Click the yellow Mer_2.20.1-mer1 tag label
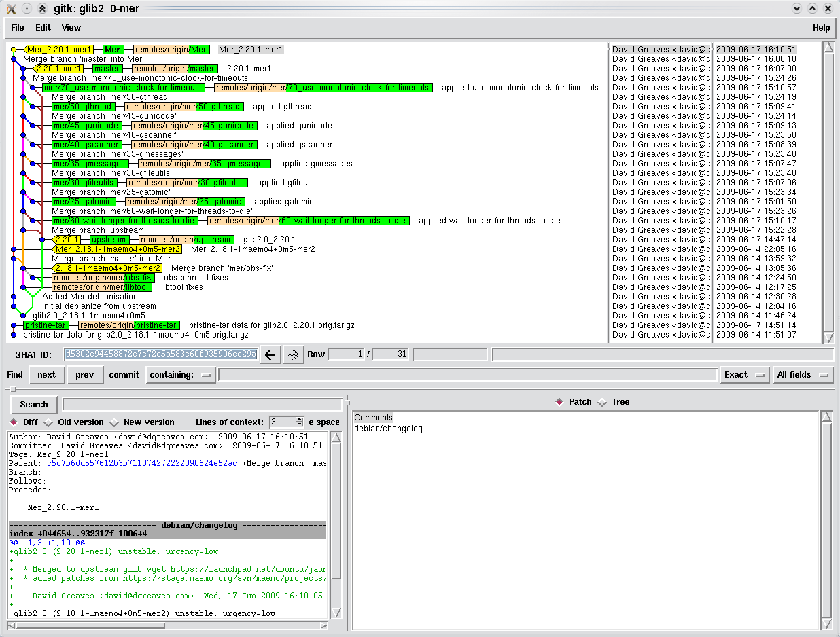Image resolution: width=840 pixels, height=637 pixels. point(58,50)
